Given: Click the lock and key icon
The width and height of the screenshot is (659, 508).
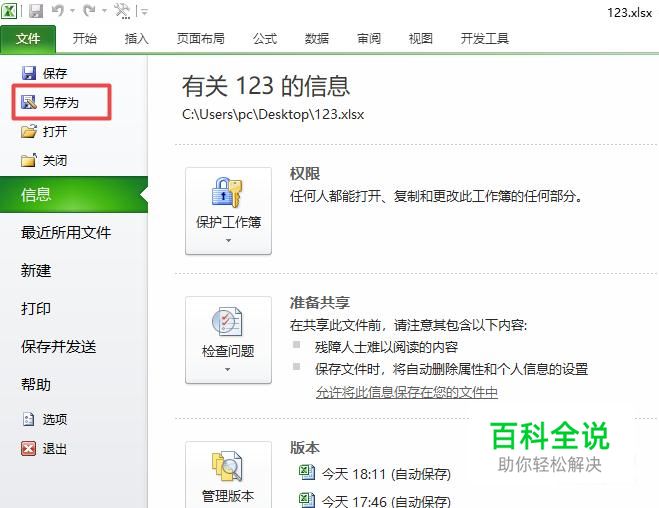Looking at the screenshot, I should [x=227, y=192].
